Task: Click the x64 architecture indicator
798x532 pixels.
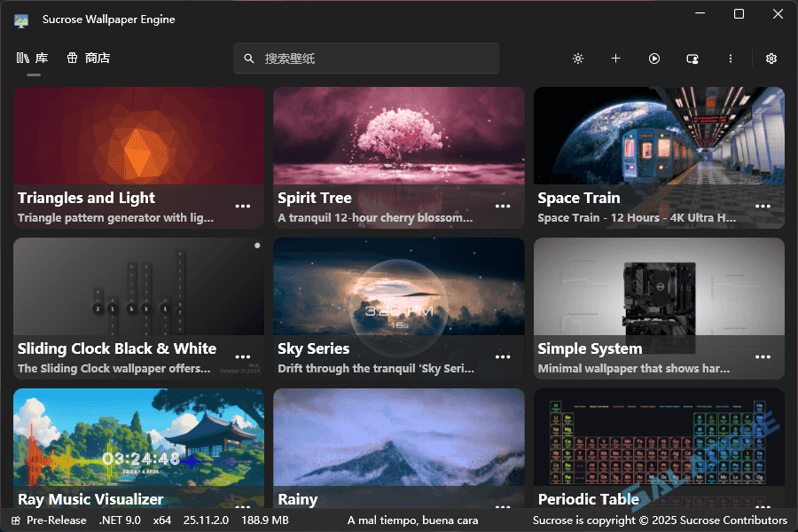Action: [x=162, y=520]
